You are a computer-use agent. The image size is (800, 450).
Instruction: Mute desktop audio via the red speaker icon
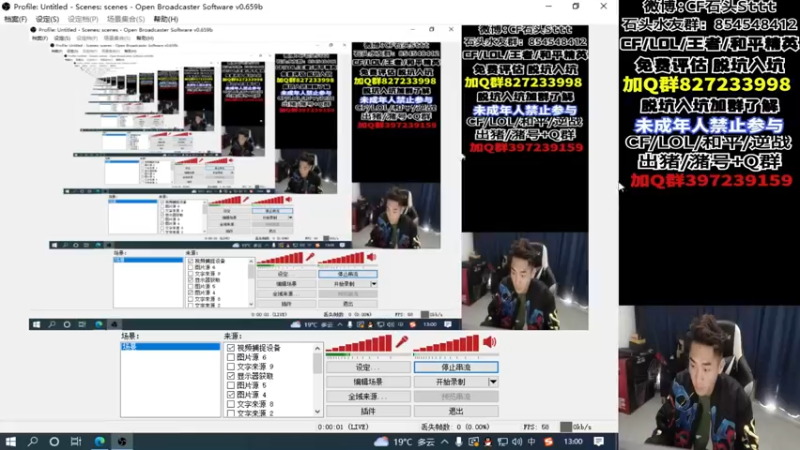[489, 341]
